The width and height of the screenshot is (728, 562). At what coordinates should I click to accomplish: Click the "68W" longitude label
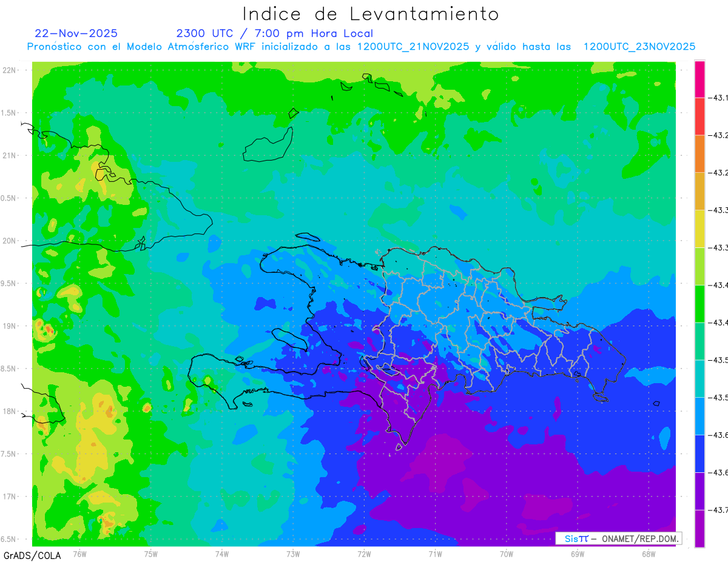[649, 554]
